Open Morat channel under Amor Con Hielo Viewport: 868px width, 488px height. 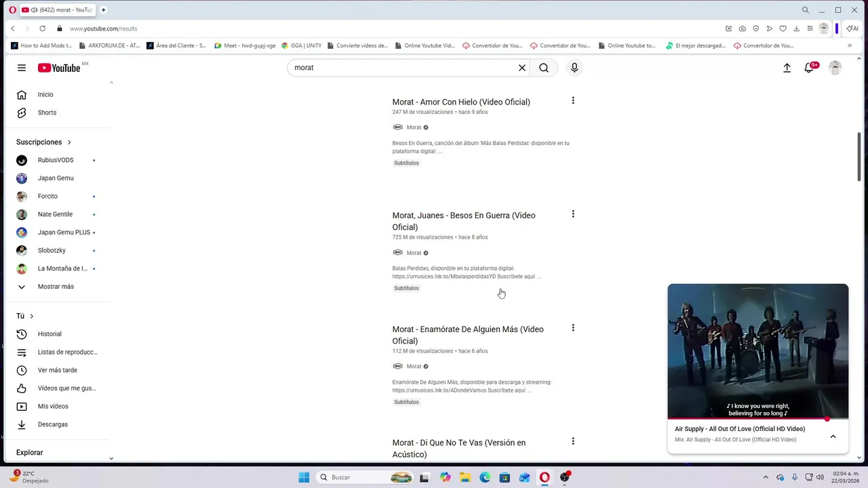pos(414,127)
